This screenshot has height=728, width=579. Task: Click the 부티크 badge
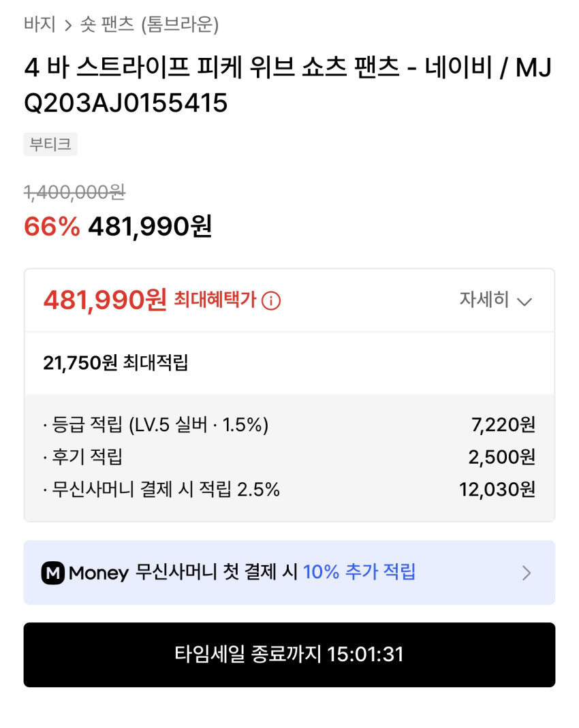(x=50, y=144)
